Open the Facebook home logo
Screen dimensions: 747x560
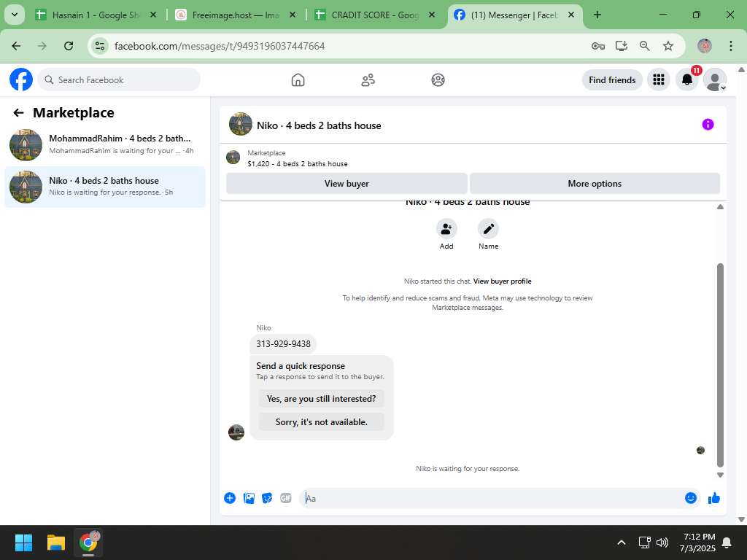click(x=21, y=79)
